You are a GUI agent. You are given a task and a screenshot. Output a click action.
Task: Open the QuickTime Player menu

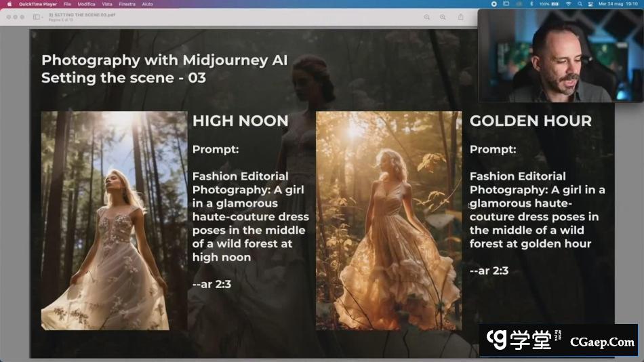[38, 4]
